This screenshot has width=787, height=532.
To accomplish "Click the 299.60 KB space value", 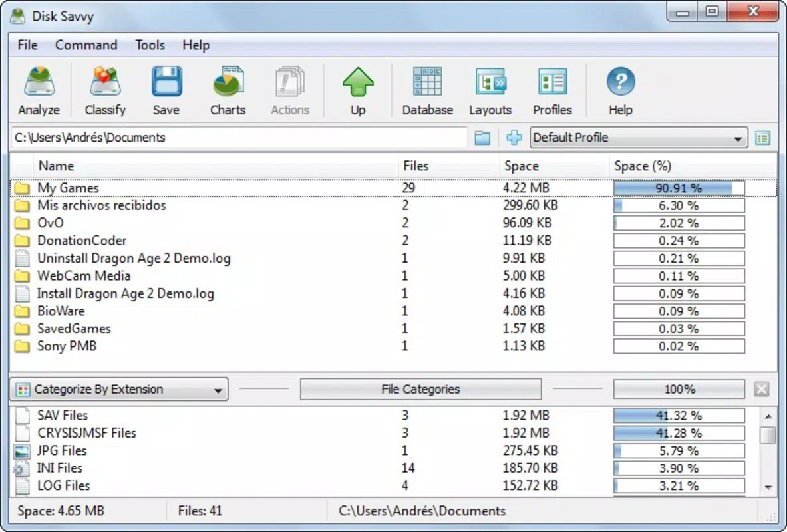I will tap(530, 205).
